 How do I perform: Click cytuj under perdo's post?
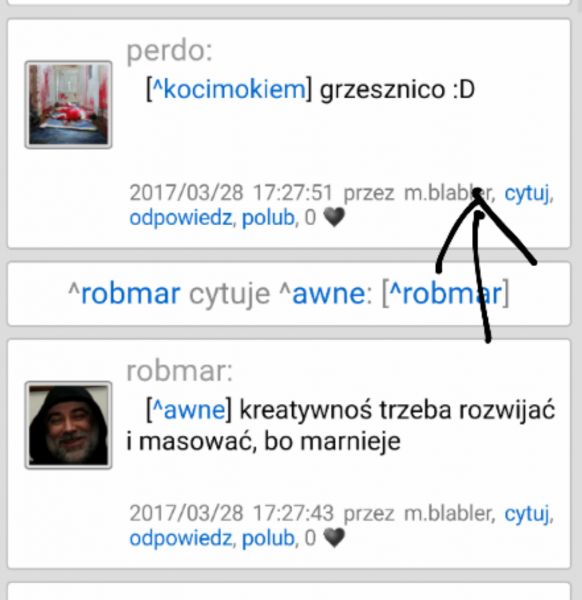pyautogui.click(x=527, y=192)
